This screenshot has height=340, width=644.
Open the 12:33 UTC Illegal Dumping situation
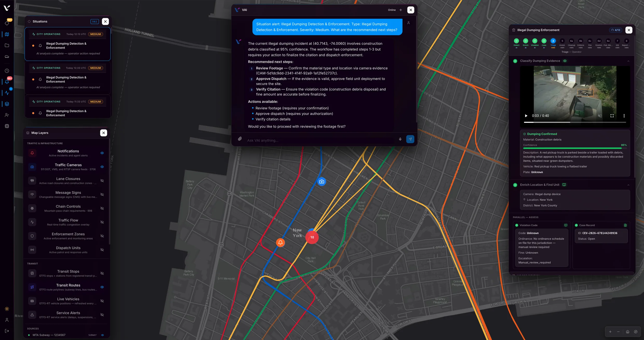68,78
